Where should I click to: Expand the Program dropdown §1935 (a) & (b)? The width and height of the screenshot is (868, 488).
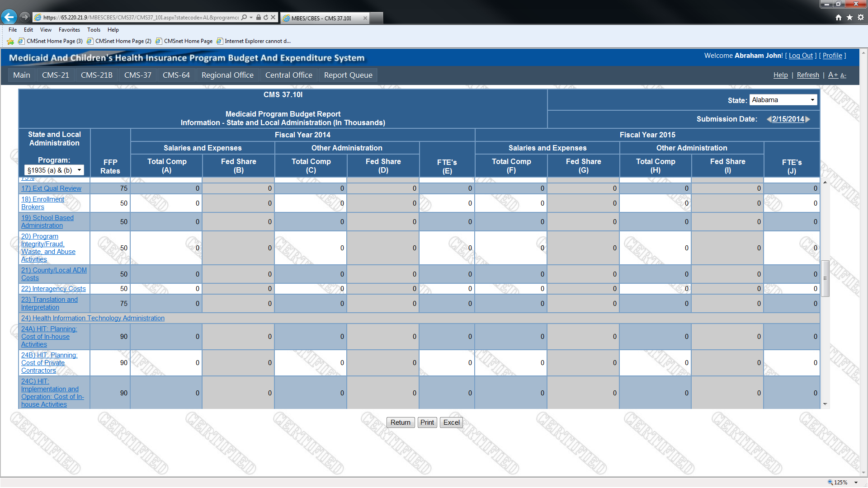(x=54, y=170)
